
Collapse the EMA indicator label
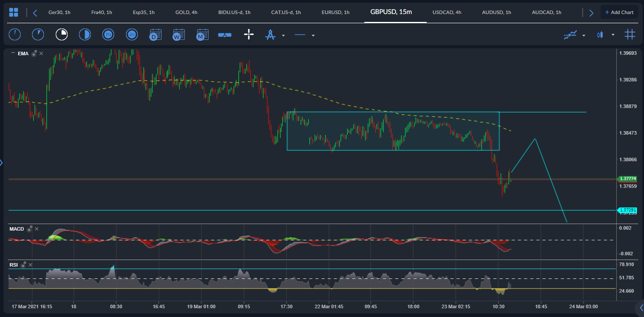click(x=13, y=53)
